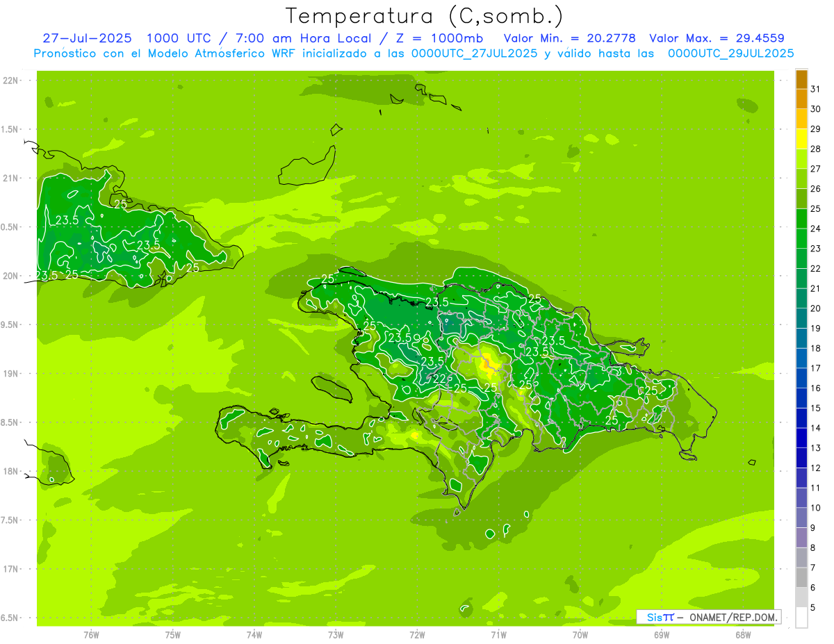Click the "70W" longitude axis label

click(x=580, y=635)
